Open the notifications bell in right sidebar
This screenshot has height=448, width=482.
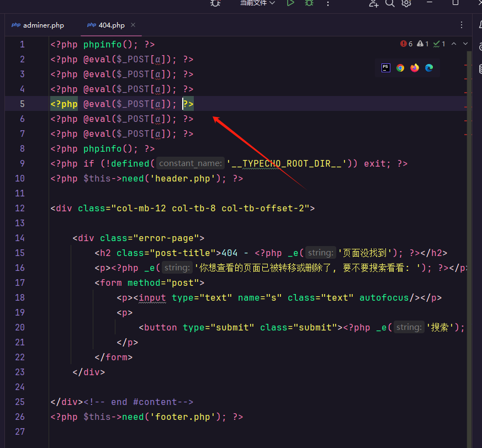[x=480, y=25]
